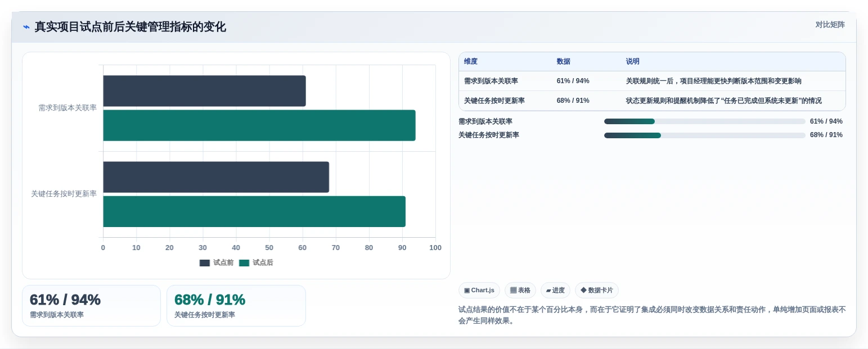The image size is (868, 349).
Task: Click the dark 试点前 bar for 关键任务按时更新率
Action: tap(216, 177)
